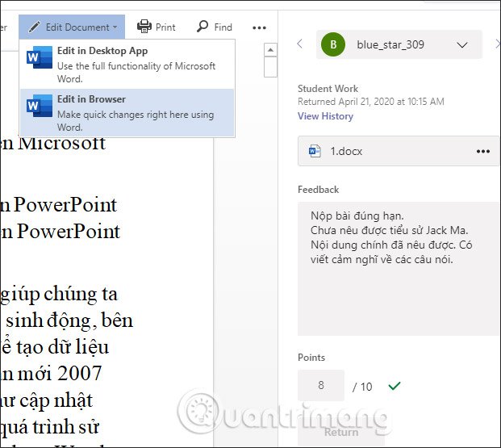Click Word icon beside Edit in Browser
The width and height of the screenshot is (501, 448).
[39, 106]
